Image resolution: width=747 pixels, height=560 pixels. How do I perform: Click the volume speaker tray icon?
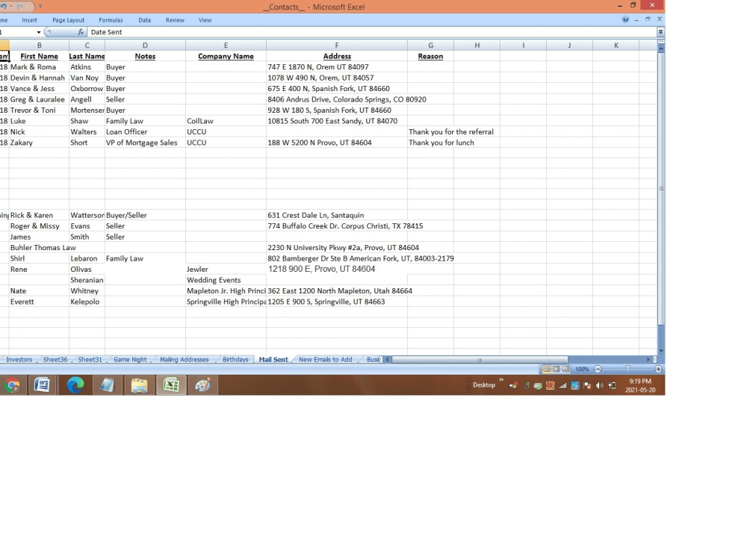[x=600, y=386]
